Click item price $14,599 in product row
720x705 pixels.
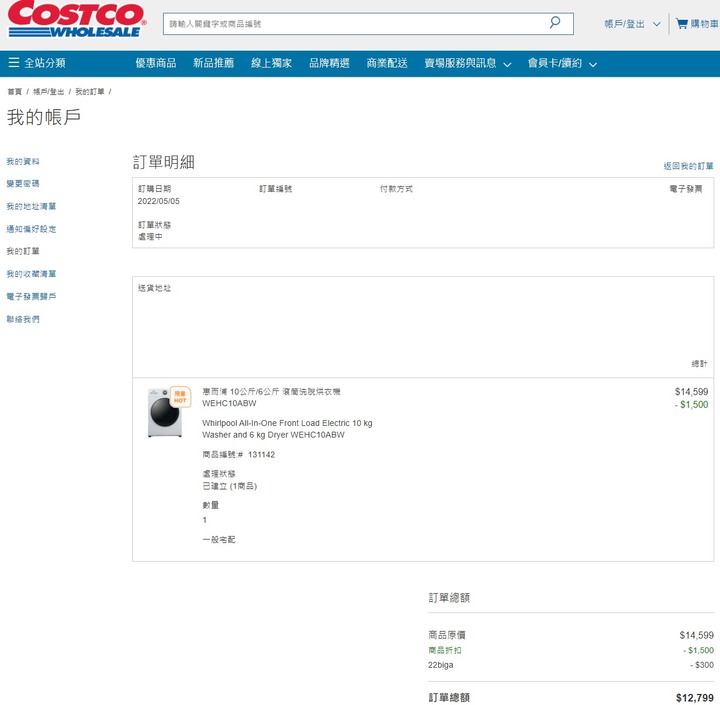[691, 392]
